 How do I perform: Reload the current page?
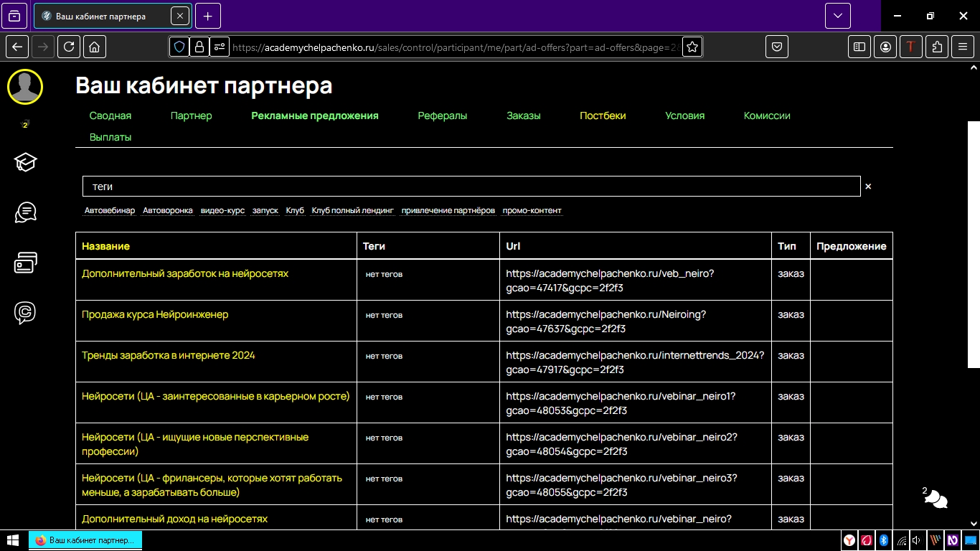pyautogui.click(x=69, y=47)
